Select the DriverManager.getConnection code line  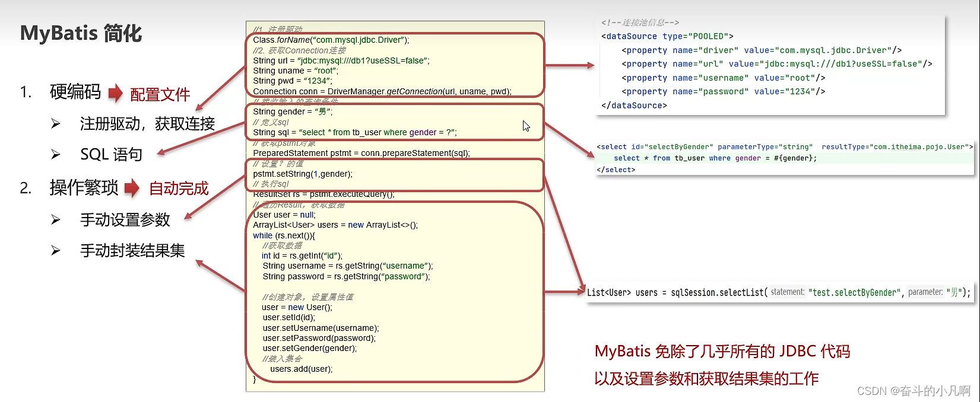[x=382, y=91]
